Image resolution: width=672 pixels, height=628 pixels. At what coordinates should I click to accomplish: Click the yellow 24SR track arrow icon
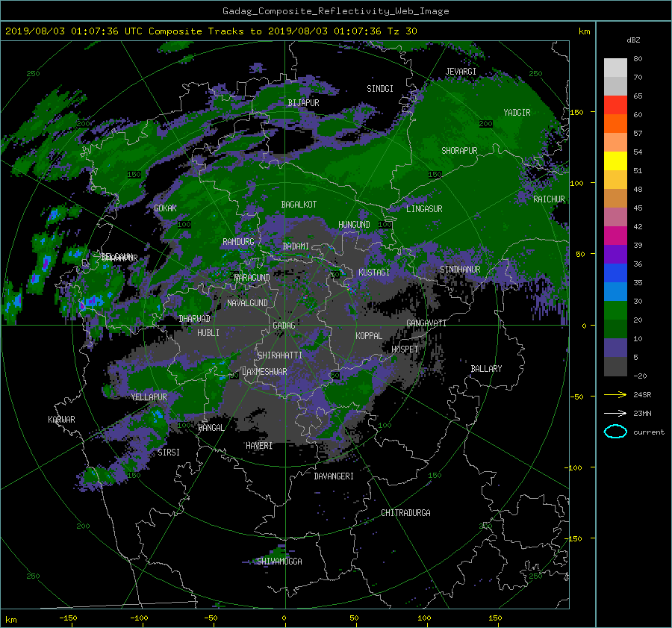(x=615, y=394)
